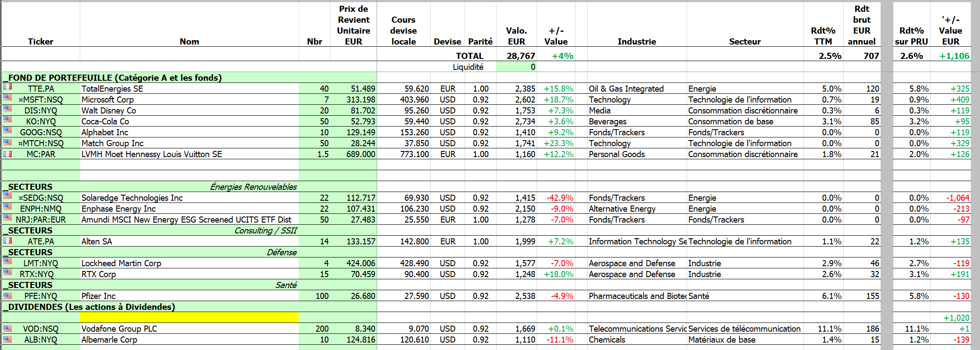Viewport: 980px width, 350px height.
Task: Click the US flag icon beside SEDG:NSQ
Action: (7, 196)
